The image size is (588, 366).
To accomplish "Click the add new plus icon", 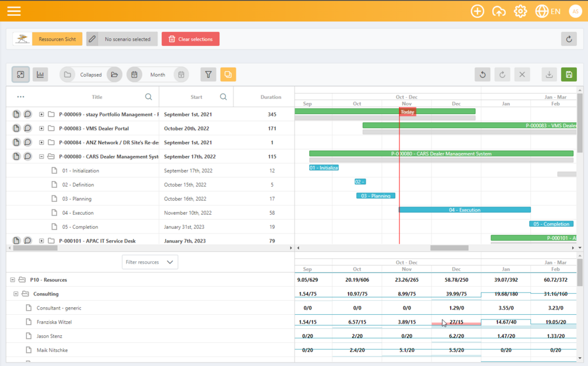I will coord(477,11).
